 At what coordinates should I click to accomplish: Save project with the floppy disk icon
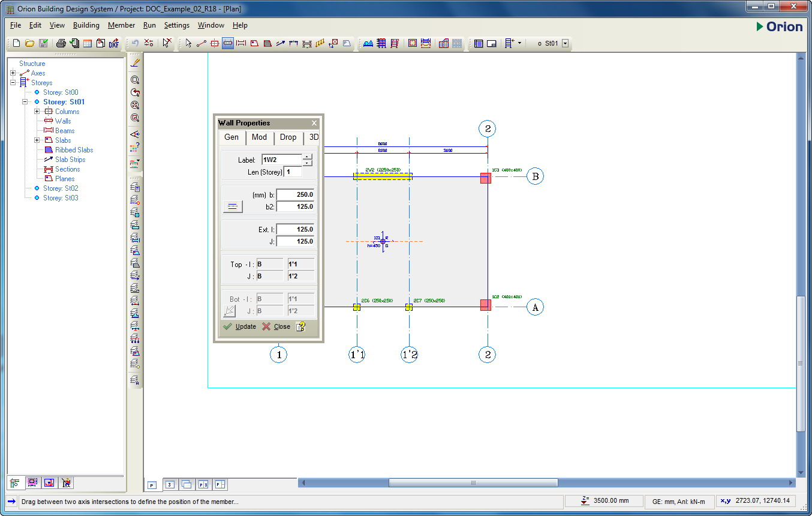click(x=43, y=43)
